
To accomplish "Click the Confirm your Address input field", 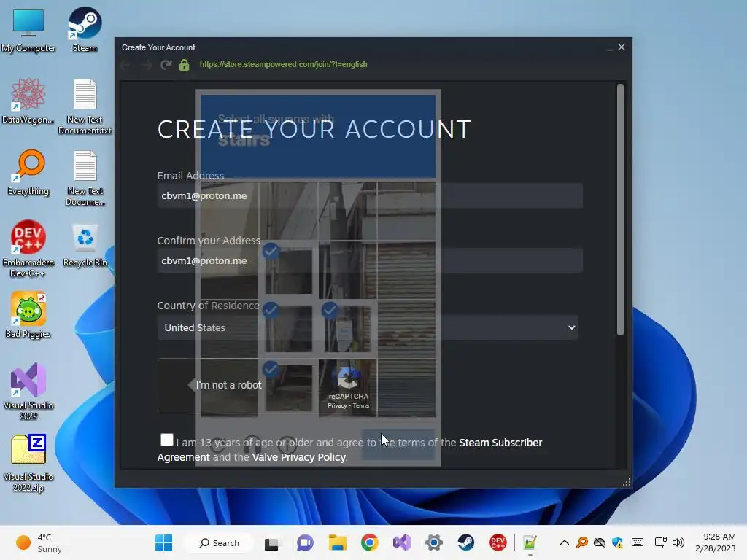I will tap(370, 260).
